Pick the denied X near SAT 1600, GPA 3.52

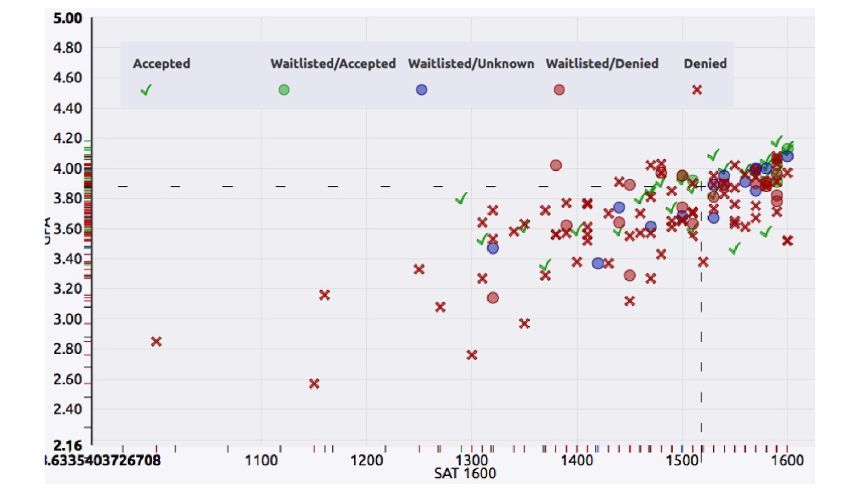787,241
